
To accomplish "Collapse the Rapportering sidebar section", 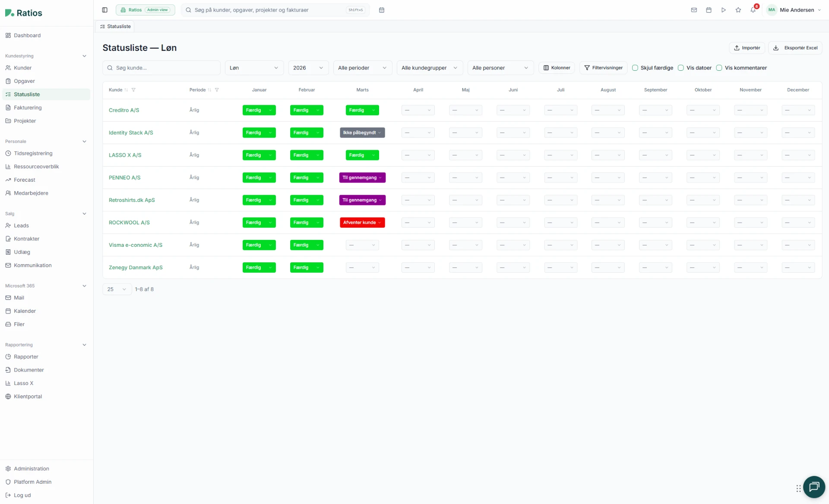I will point(85,345).
